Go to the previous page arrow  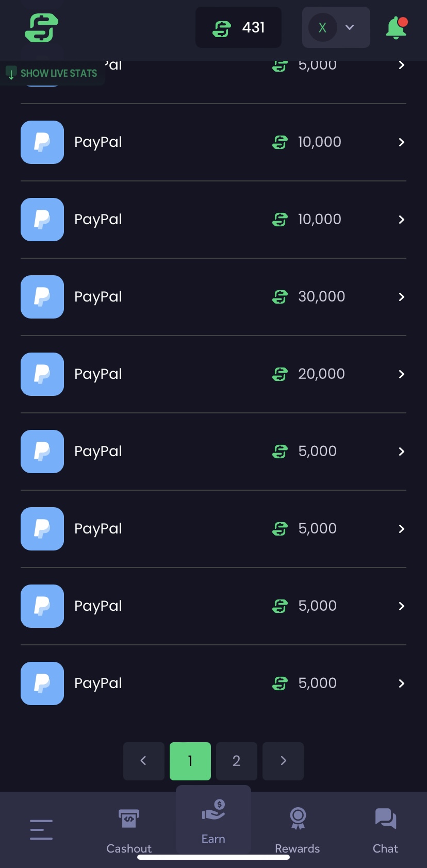point(144,761)
